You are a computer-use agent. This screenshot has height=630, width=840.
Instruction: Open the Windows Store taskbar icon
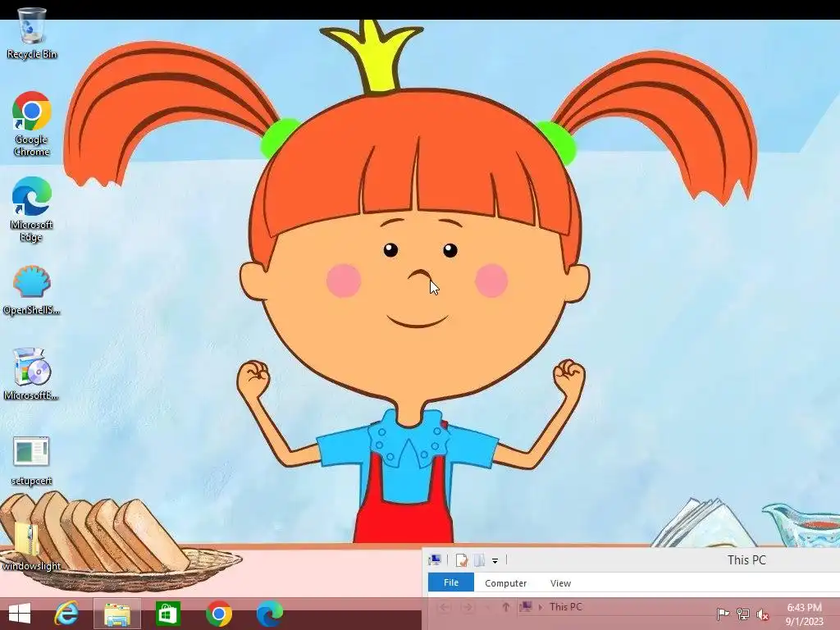tap(167, 614)
